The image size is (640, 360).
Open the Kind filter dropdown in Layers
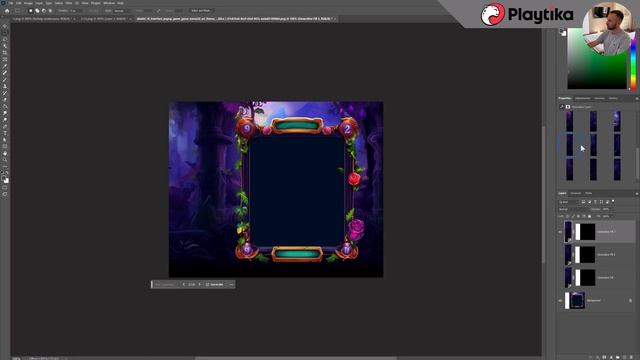coord(569,202)
